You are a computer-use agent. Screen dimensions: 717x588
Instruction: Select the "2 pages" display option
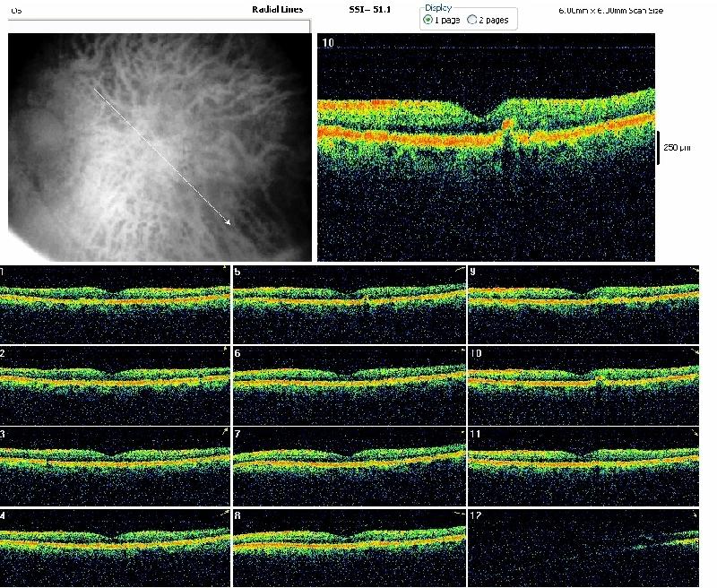[472, 20]
